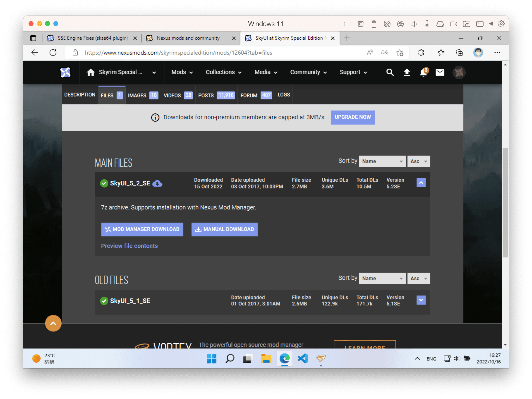The height and width of the screenshot is (399, 532).
Task: Open the Forum tab
Action: (x=256, y=95)
